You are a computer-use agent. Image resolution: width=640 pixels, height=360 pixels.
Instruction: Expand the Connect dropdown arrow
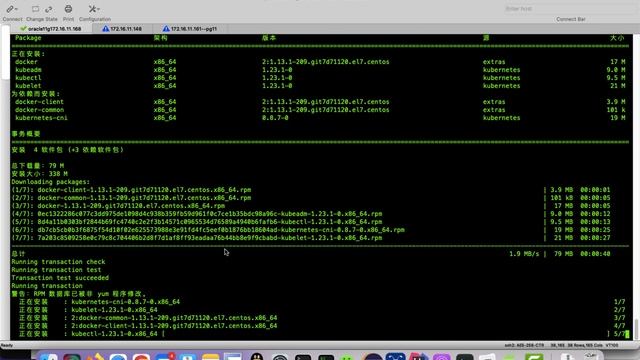pos(16,9)
